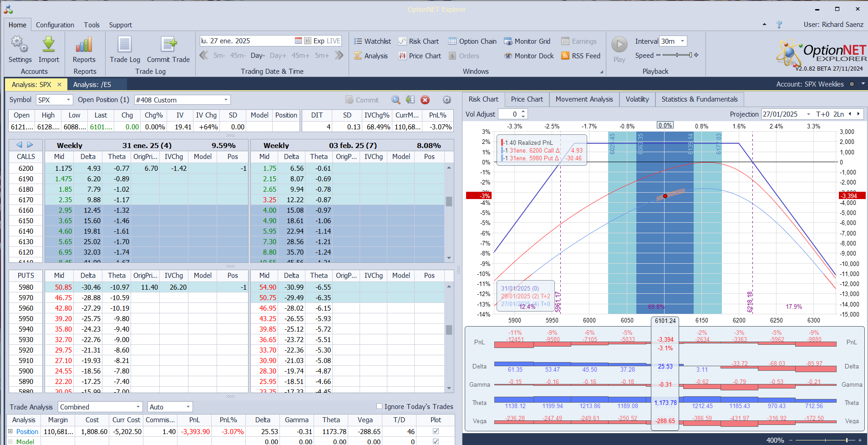Switch to the Movement Analysis tab
Viewport: 868px width, 445px height.
pyautogui.click(x=584, y=99)
